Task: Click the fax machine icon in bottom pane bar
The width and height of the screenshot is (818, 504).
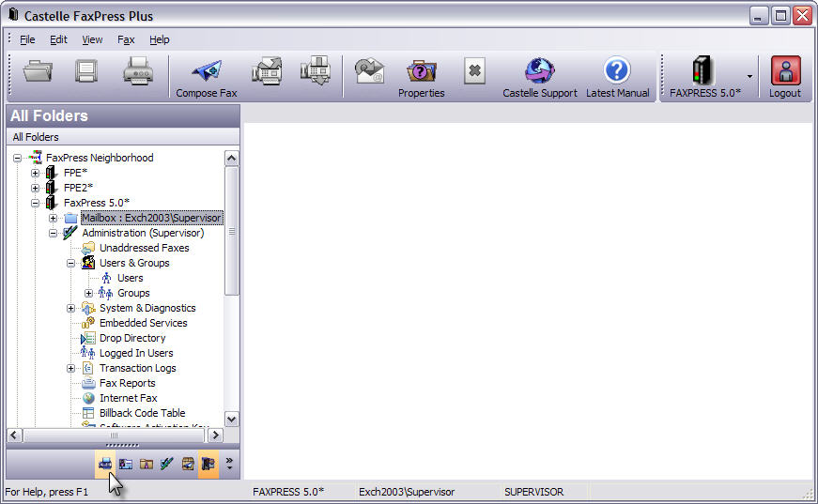Action: coord(105,464)
